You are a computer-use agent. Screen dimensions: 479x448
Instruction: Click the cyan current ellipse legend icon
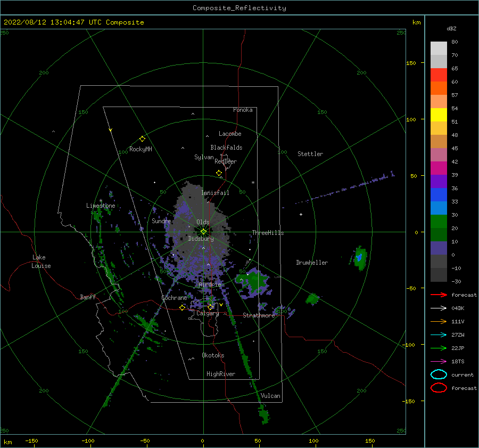click(x=439, y=374)
